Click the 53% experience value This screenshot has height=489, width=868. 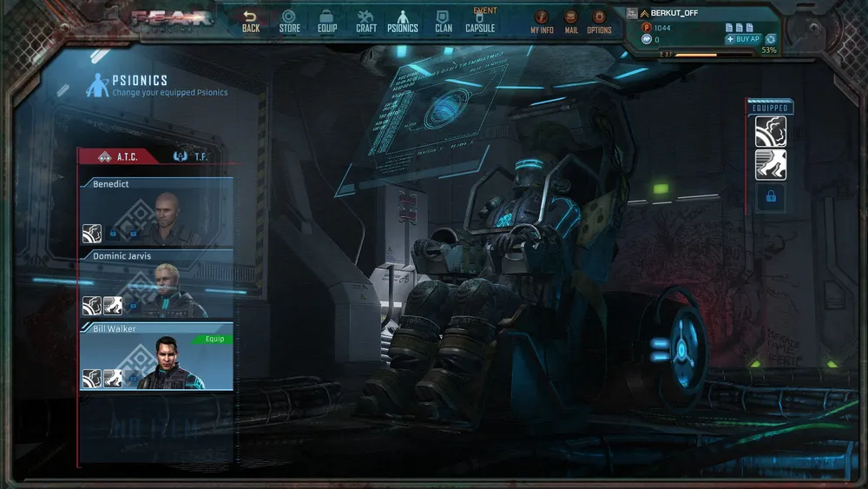pos(769,50)
